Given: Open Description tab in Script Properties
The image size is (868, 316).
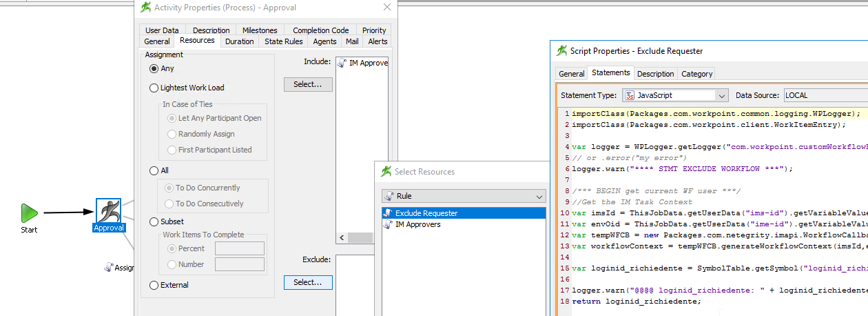Looking at the screenshot, I should [x=655, y=74].
